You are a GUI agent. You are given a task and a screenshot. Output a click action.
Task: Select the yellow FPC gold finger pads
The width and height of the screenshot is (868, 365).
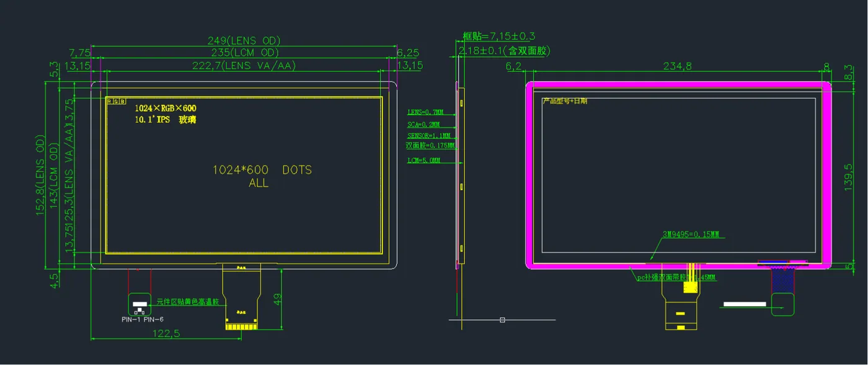click(242, 326)
